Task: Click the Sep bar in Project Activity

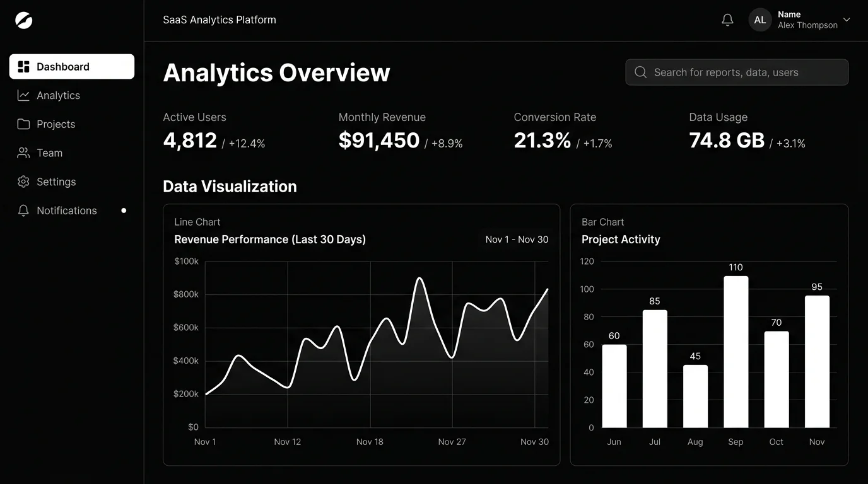Action: 736,352
